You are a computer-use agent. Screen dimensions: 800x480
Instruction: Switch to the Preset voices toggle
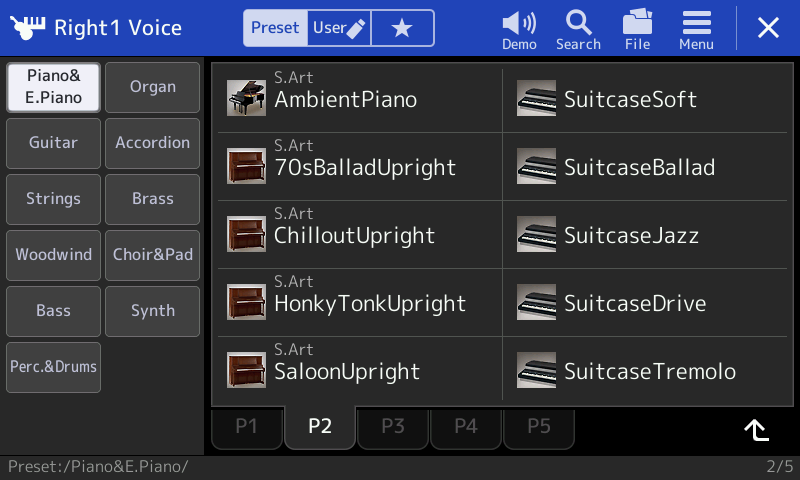click(276, 28)
